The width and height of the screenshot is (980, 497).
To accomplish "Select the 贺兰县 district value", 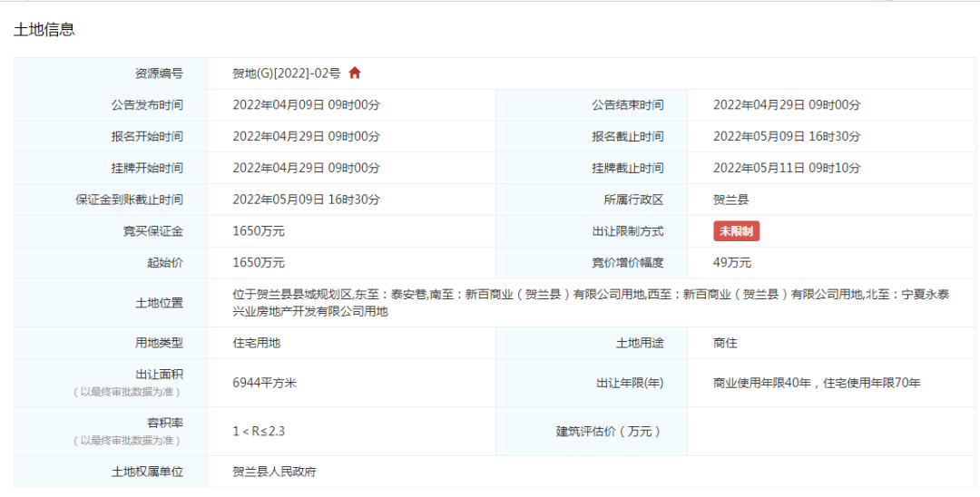I will tap(731, 200).
